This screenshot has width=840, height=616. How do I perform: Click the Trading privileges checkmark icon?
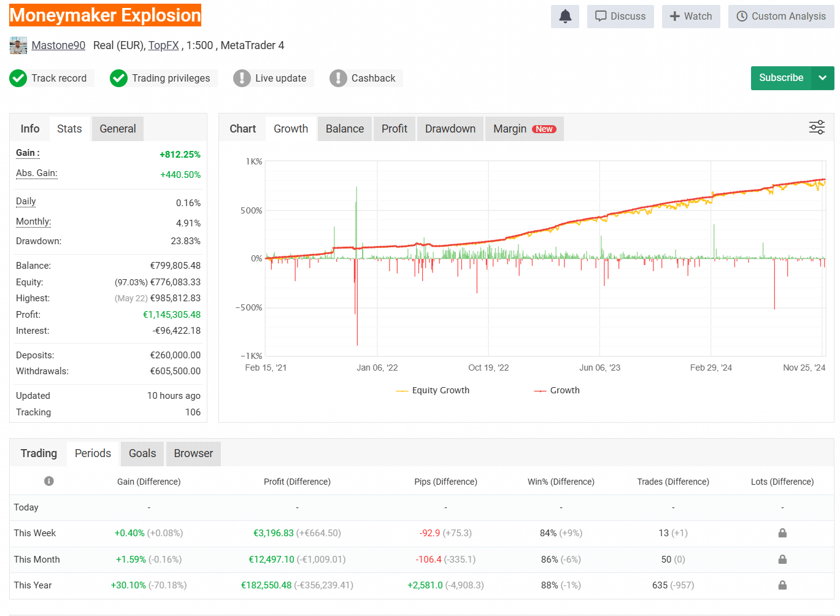[x=118, y=79]
